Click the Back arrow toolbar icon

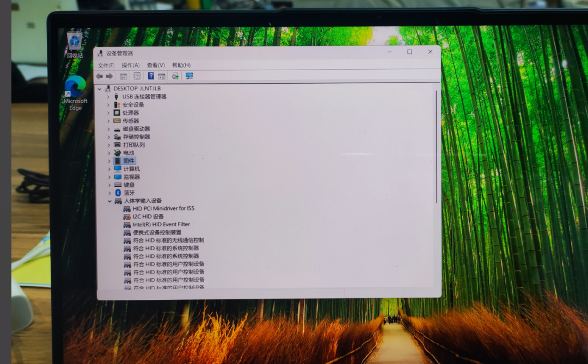coord(100,77)
